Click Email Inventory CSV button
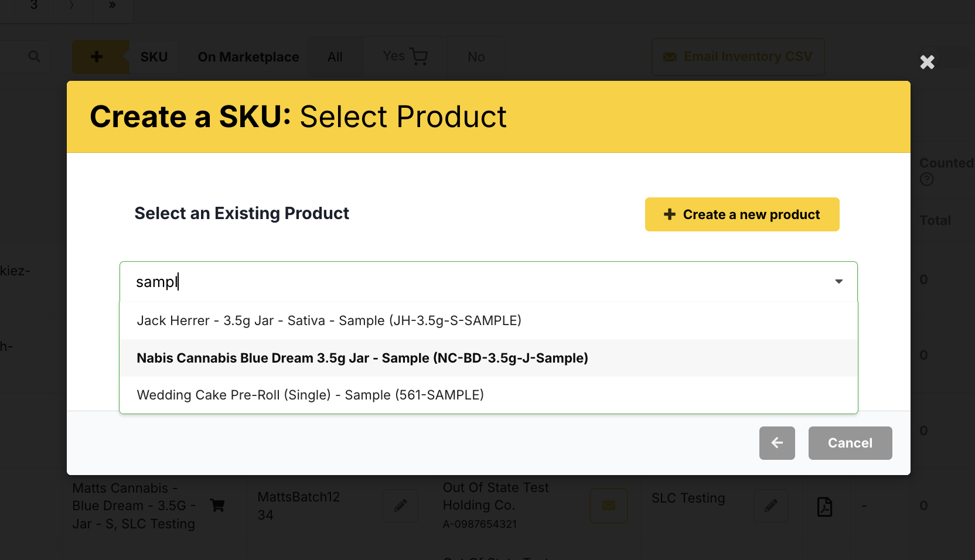The width and height of the screenshot is (975, 560). [x=738, y=57]
